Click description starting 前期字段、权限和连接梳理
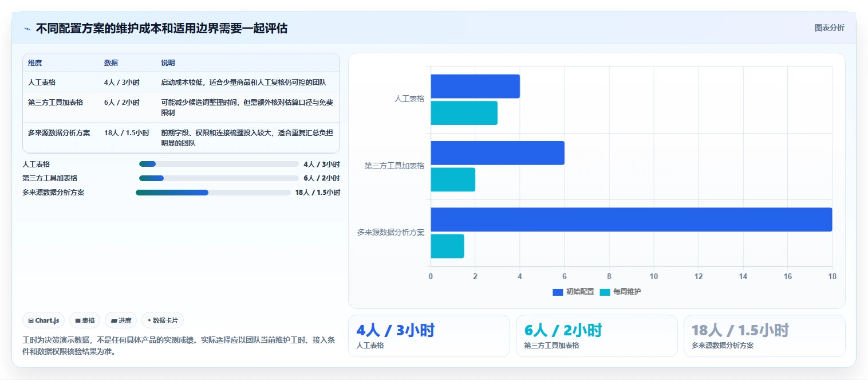The height and width of the screenshot is (380, 868). point(247,138)
